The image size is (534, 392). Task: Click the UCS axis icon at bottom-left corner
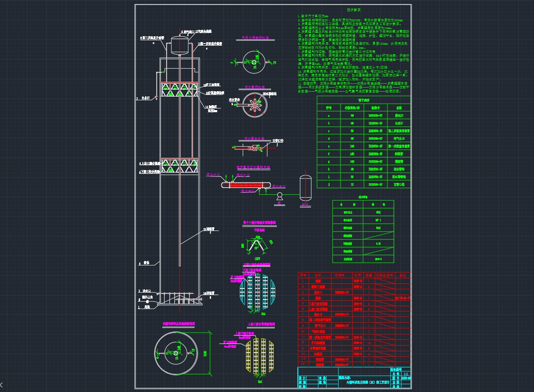pos(1,385)
